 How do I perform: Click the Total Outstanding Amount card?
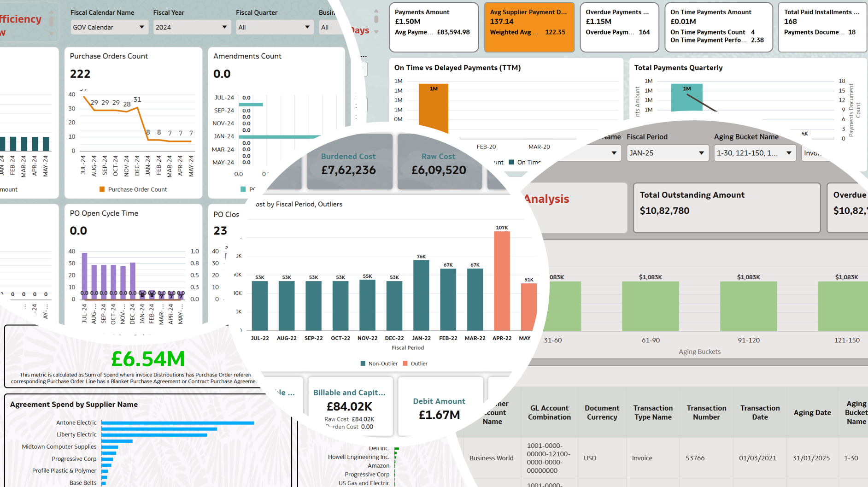pos(727,208)
